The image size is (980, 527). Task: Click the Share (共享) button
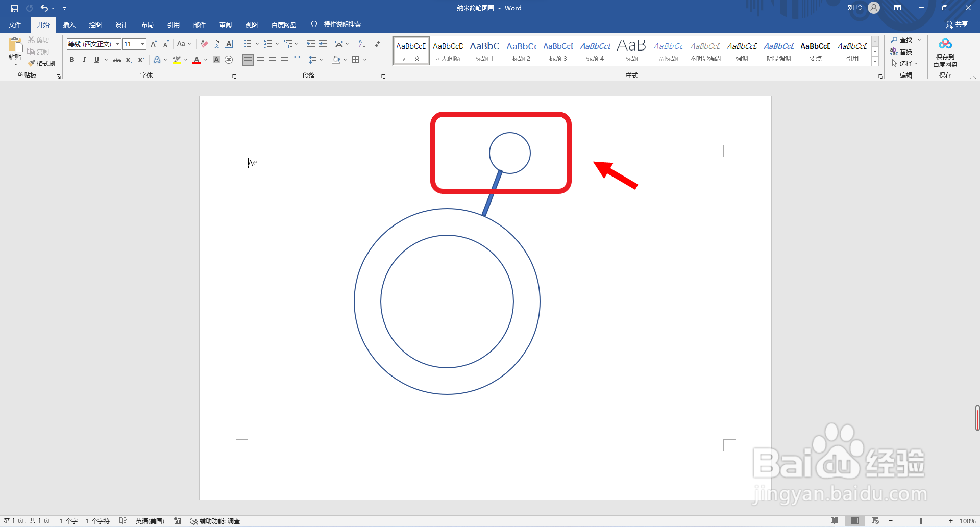(957, 24)
